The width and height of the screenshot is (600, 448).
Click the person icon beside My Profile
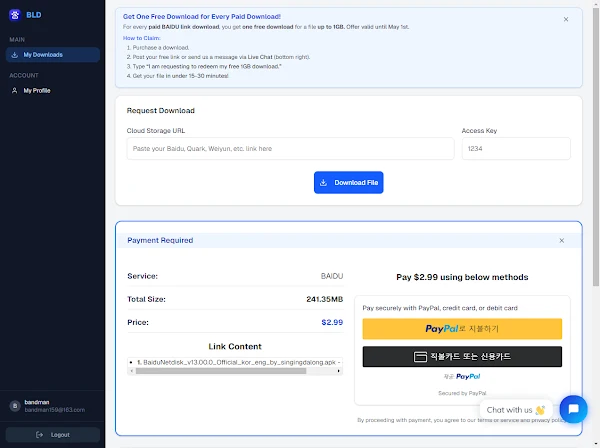[x=15, y=91]
